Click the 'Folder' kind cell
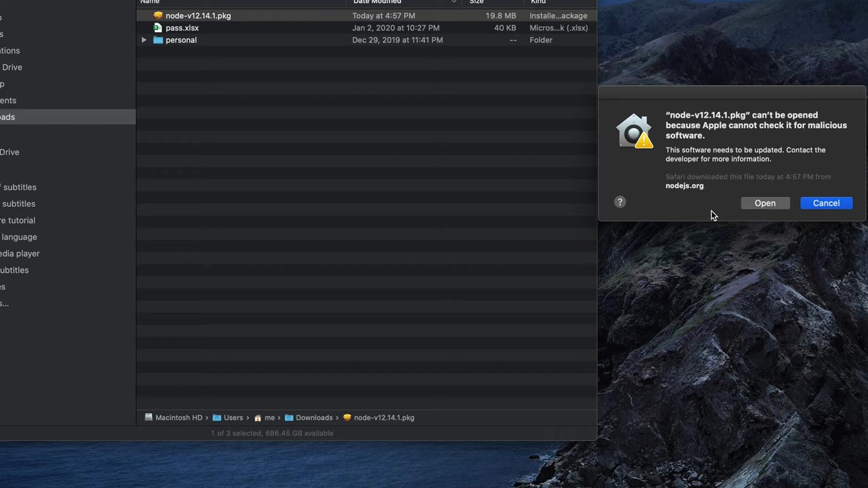 click(541, 40)
